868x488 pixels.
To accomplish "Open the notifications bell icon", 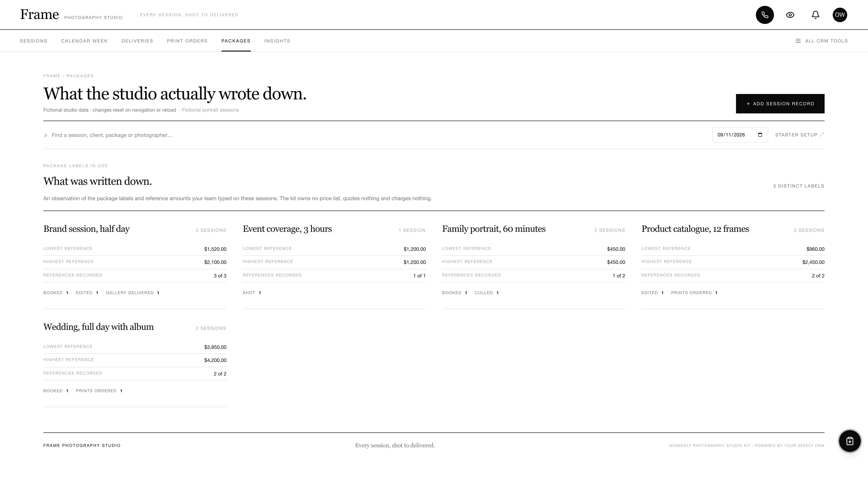I will pos(815,15).
